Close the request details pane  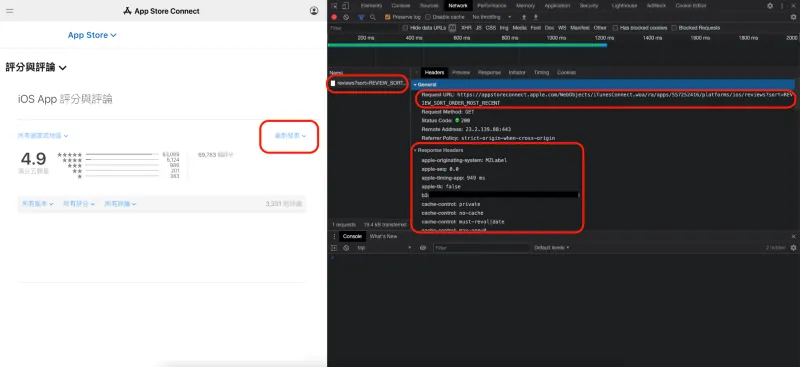click(x=416, y=72)
